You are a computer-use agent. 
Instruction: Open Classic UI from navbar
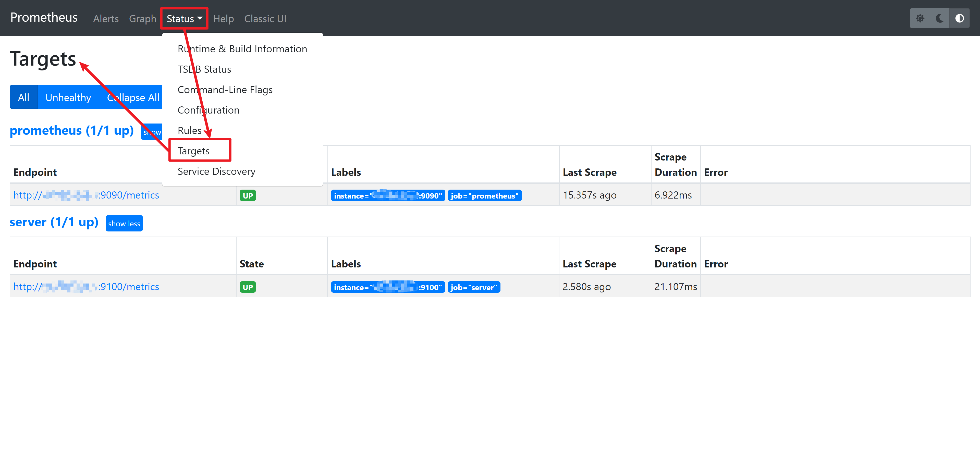pyautogui.click(x=265, y=19)
